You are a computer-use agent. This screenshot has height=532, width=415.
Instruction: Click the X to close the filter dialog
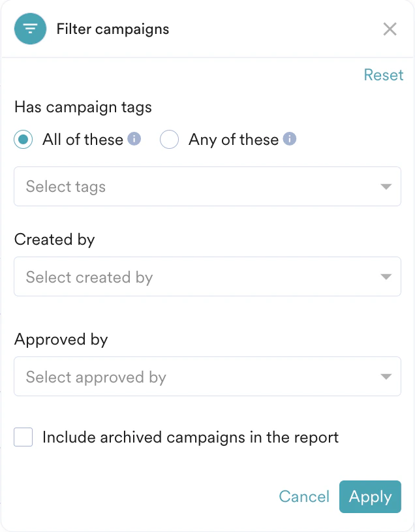(390, 29)
